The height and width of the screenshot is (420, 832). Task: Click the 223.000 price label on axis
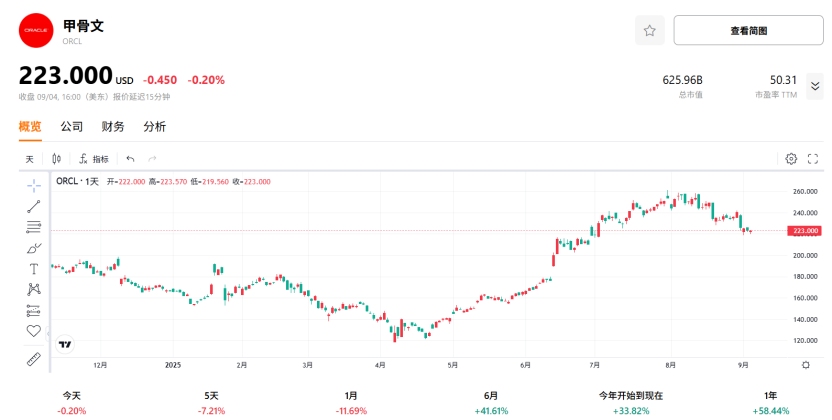pos(804,231)
